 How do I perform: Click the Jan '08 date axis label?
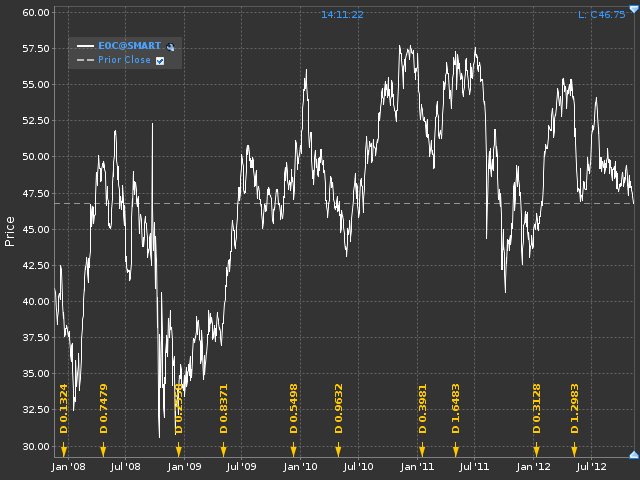pyautogui.click(x=69, y=467)
